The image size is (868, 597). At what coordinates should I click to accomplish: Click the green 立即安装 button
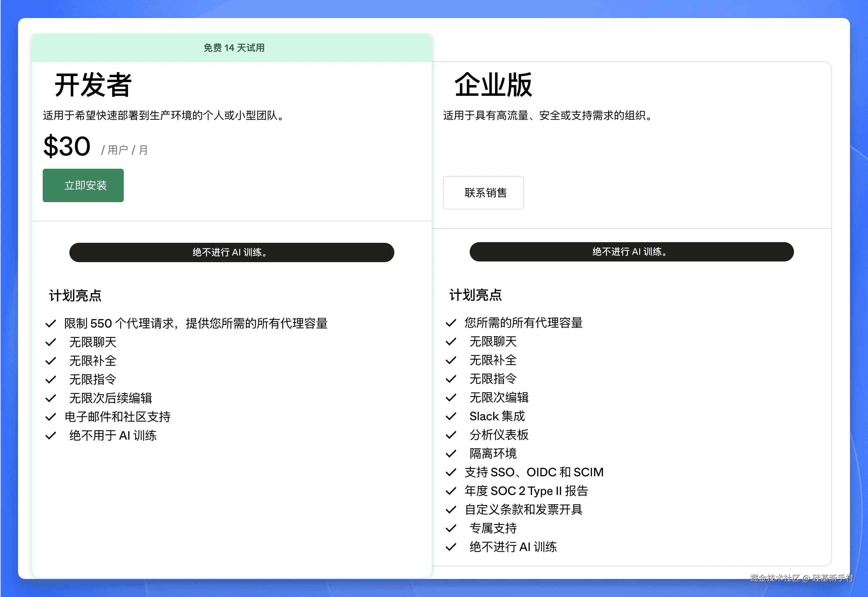83,185
